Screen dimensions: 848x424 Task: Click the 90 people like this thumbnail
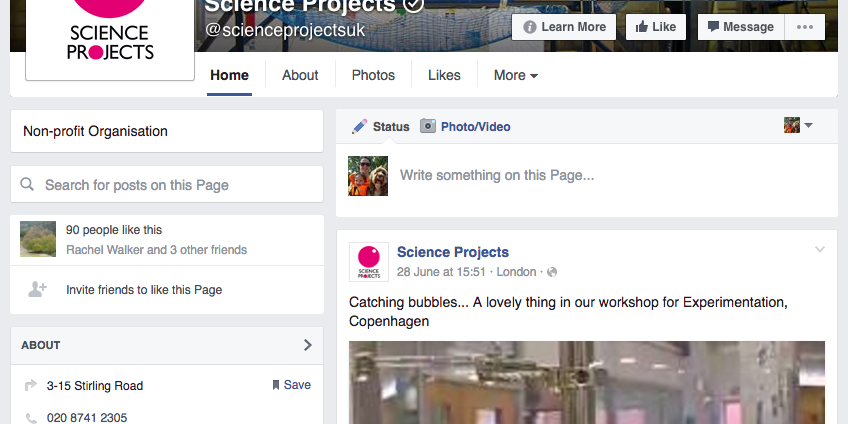(x=38, y=239)
